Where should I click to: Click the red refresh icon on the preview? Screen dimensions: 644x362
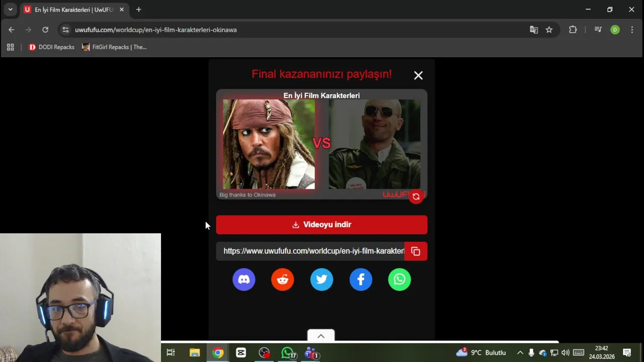click(416, 197)
